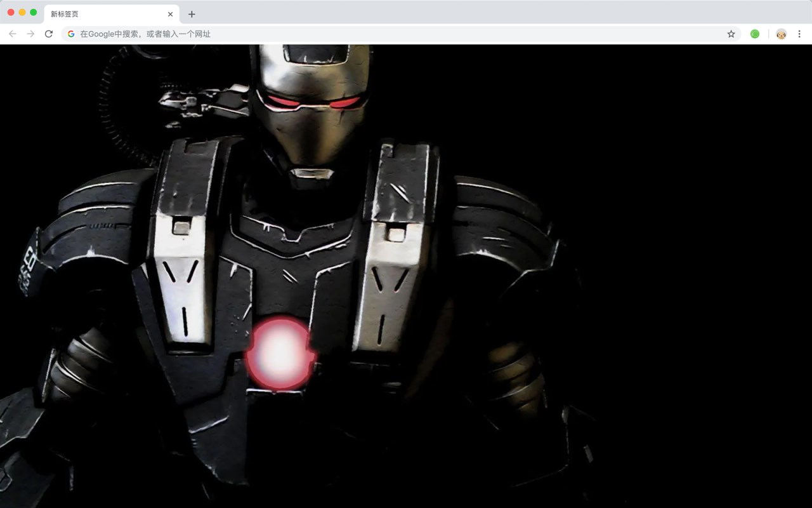Click the War Machine wallpaper image
The height and width of the screenshot is (508, 812).
click(406, 276)
